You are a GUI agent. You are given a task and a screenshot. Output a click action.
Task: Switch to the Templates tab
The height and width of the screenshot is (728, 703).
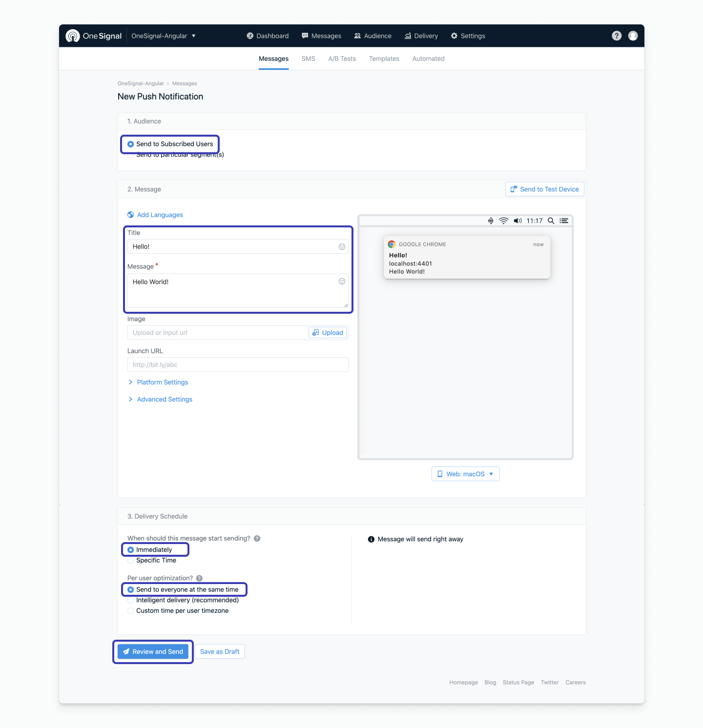[384, 59]
